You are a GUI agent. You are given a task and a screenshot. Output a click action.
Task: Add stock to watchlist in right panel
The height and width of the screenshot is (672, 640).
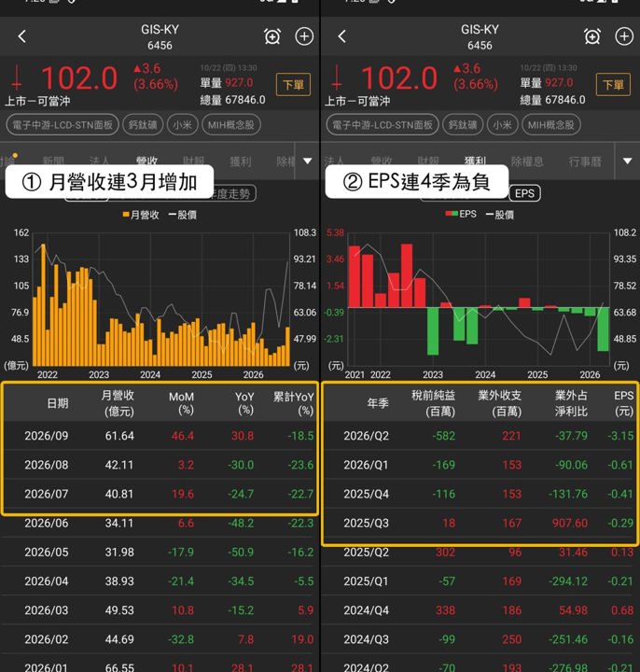pyautogui.click(x=624, y=36)
